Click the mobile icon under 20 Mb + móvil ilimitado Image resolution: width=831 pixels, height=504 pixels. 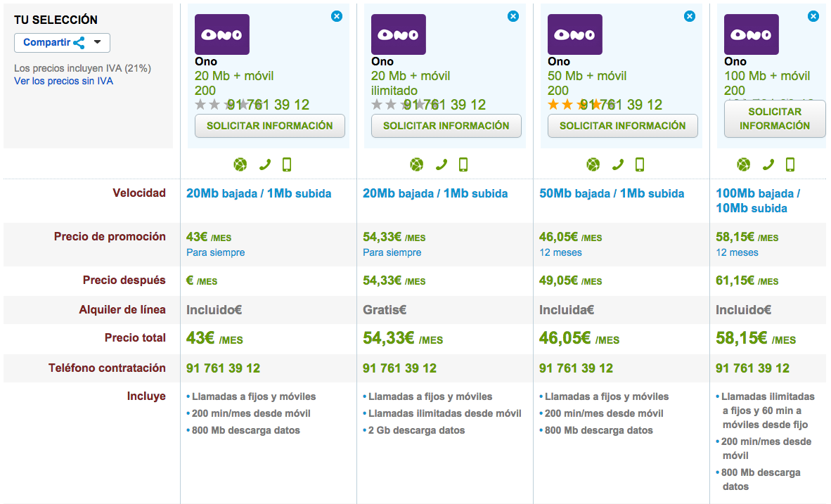click(x=463, y=164)
